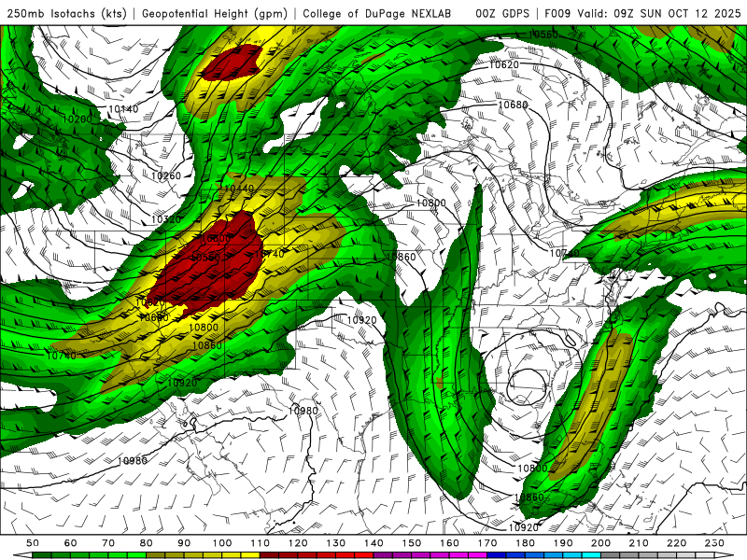
Task: Click the 10200 contour label
Action: [78, 119]
